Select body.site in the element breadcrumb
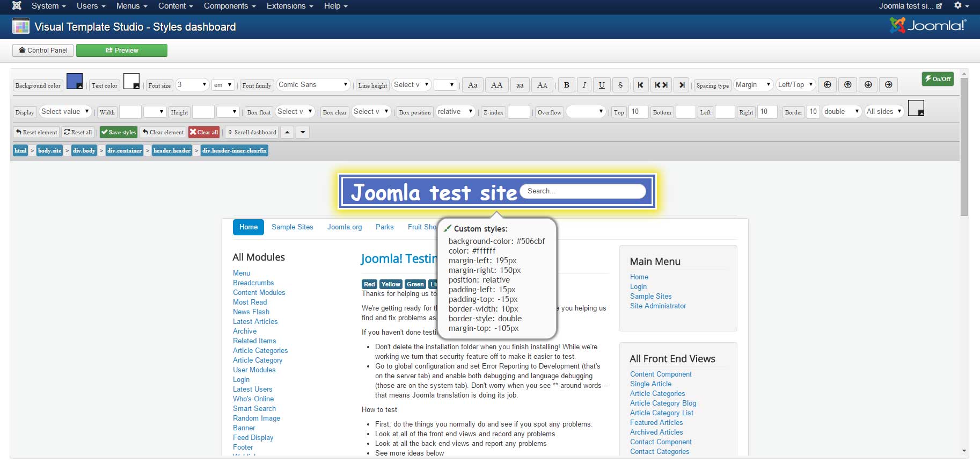The image size is (980, 469). [50, 151]
